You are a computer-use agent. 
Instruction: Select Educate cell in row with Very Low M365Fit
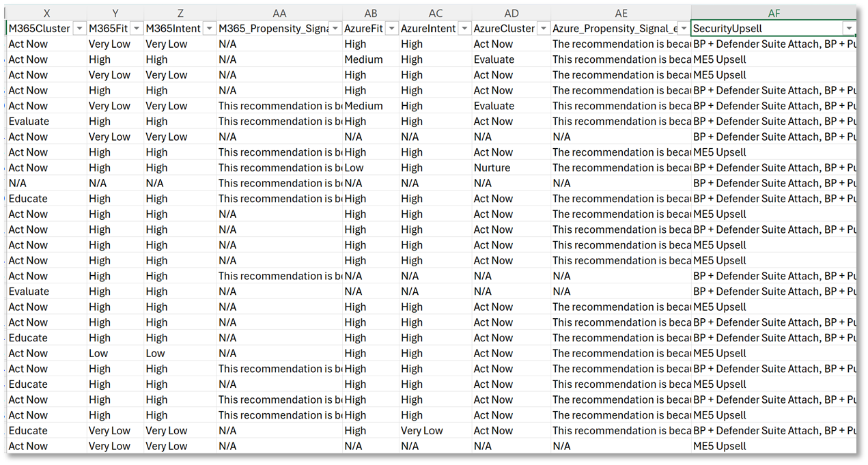coord(46,430)
